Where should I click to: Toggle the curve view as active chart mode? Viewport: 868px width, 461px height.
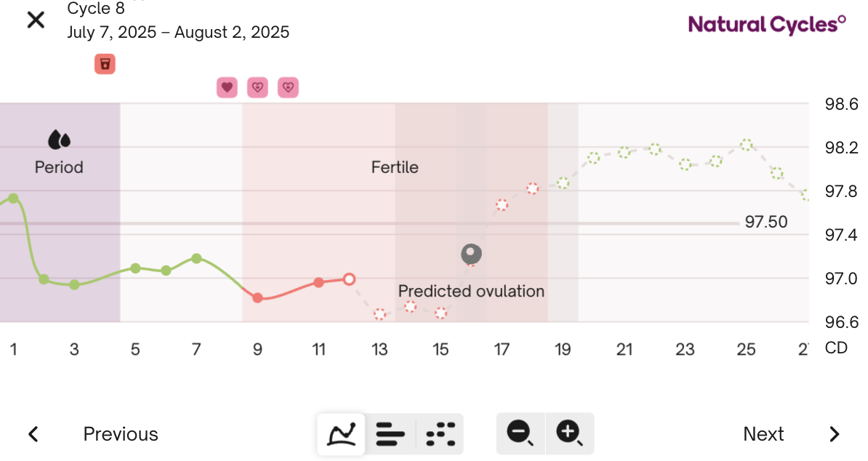[341, 433]
